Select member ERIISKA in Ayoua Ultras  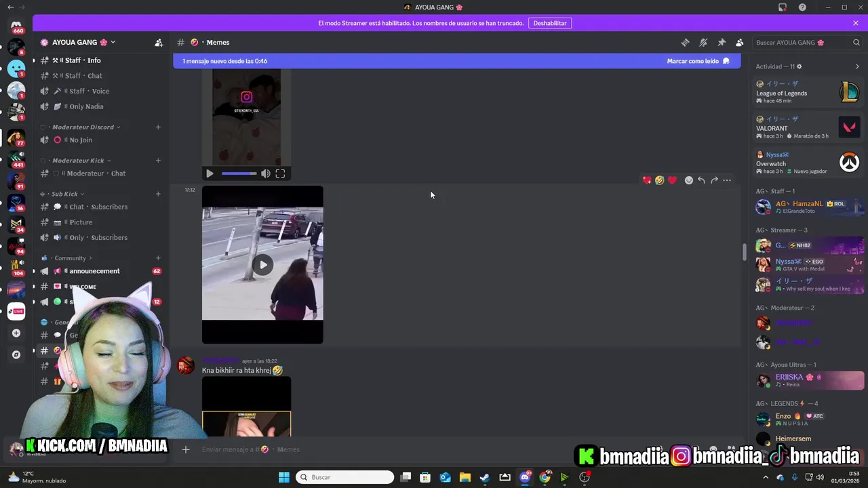808,380
